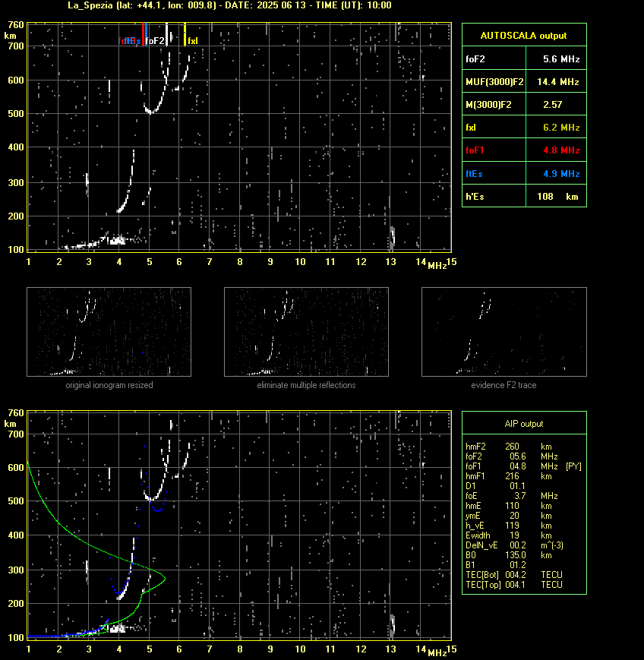This screenshot has height=660, width=644.
Task: Click the h_vE 119 km row
Action: [509, 526]
